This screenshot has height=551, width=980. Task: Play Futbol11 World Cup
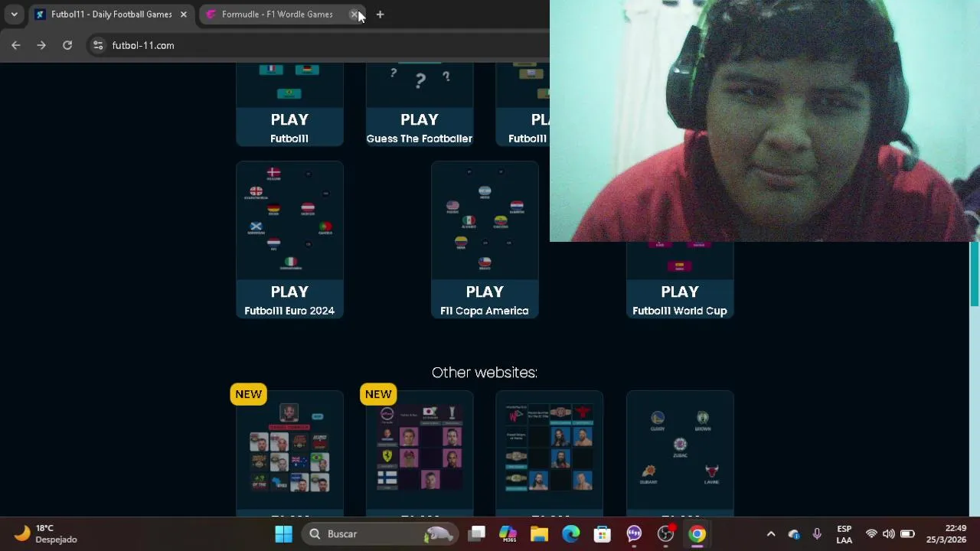tap(680, 299)
